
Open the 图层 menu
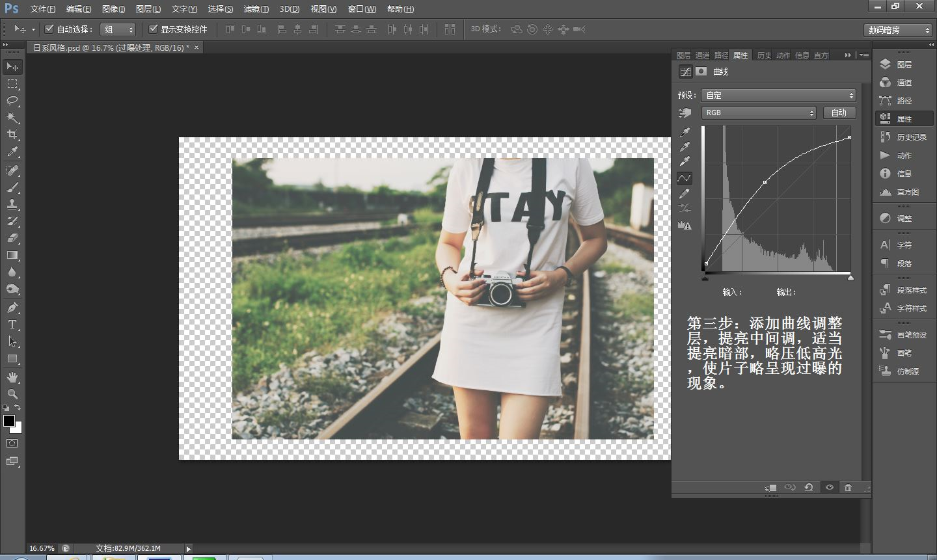click(x=148, y=9)
